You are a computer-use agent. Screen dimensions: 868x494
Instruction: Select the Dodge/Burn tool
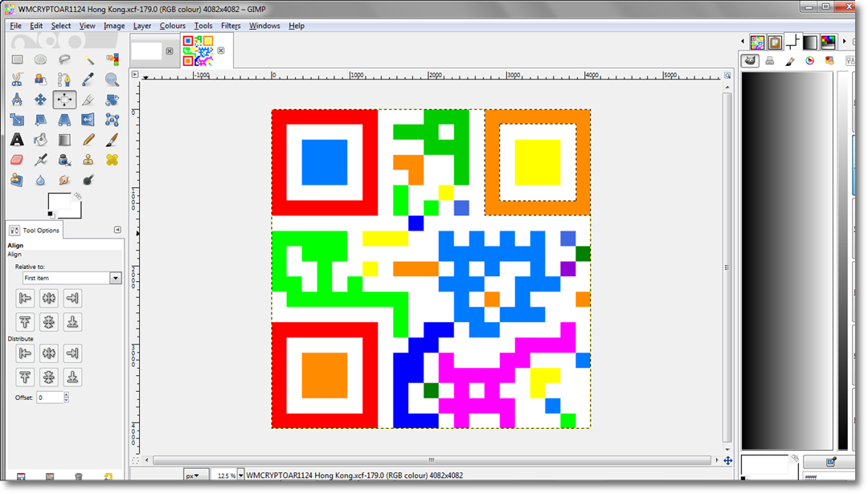88,180
